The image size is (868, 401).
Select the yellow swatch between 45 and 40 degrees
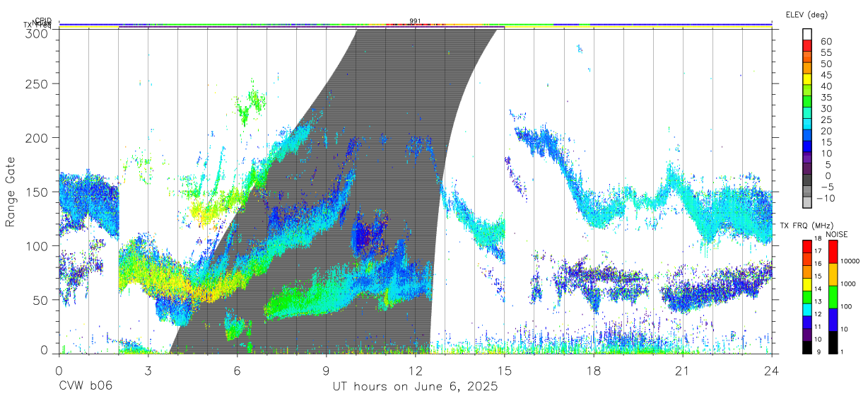(807, 79)
